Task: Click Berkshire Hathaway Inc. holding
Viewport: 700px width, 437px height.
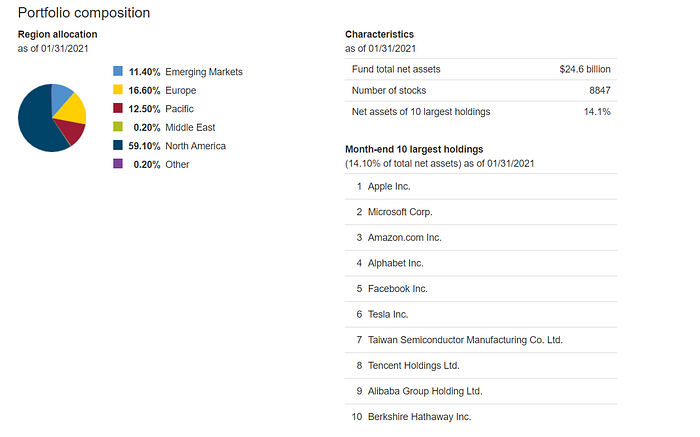Action: 419,416
